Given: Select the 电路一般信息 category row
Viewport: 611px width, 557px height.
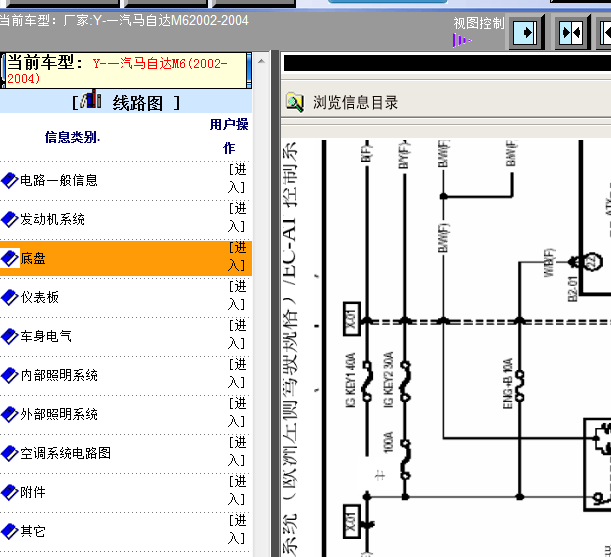Looking at the screenshot, I should [x=126, y=180].
